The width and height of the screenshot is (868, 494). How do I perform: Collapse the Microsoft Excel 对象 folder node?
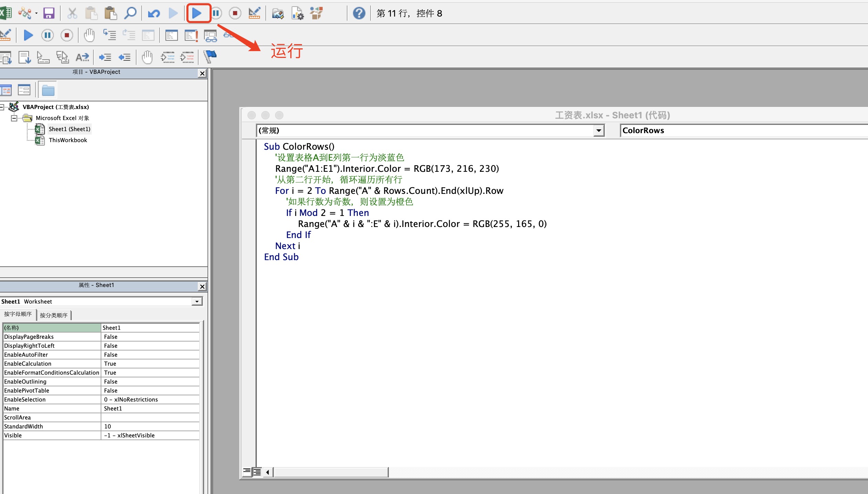[x=14, y=118]
